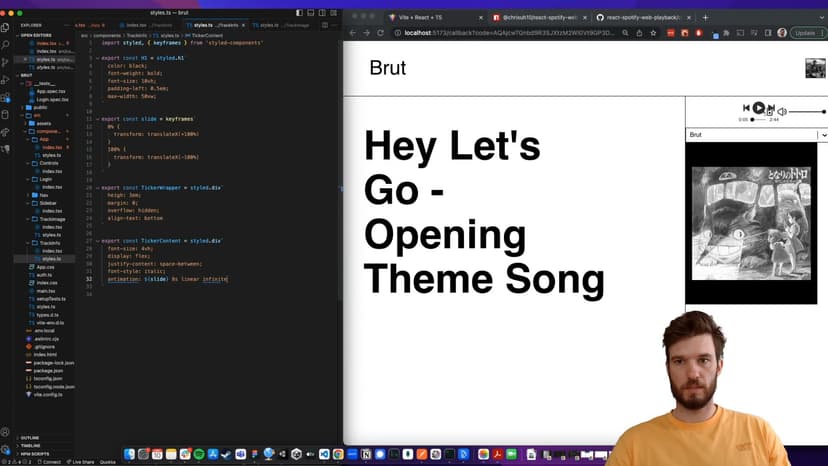Expand the NPM SCRIPTS section
This screenshot has height=466, width=828.
[33, 454]
